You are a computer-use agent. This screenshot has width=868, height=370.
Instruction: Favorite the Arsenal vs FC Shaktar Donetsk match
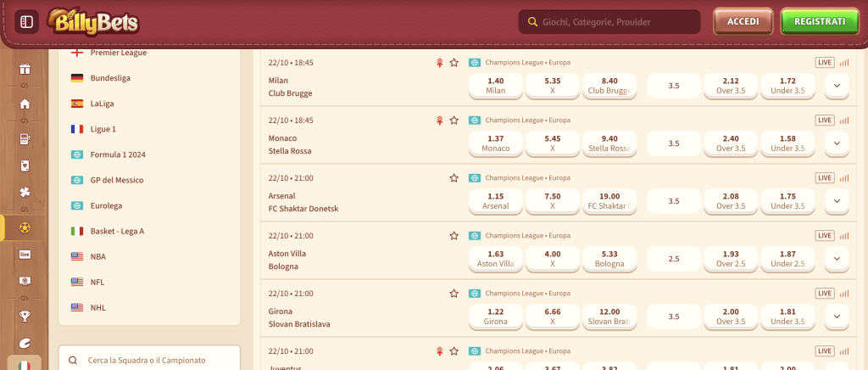pyautogui.click(x=454, y=178)
